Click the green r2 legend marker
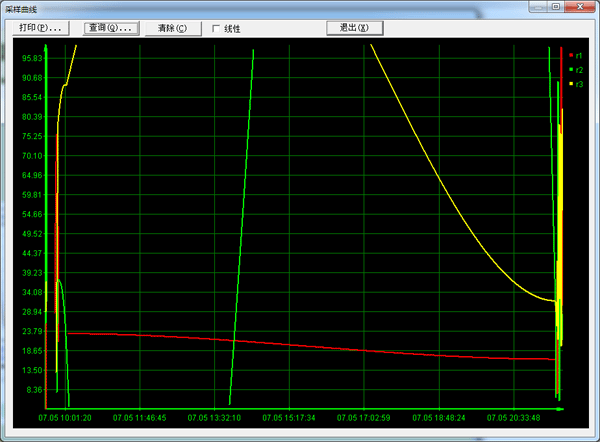The height and width of the screenshot is (442, 600). [571, 70]
